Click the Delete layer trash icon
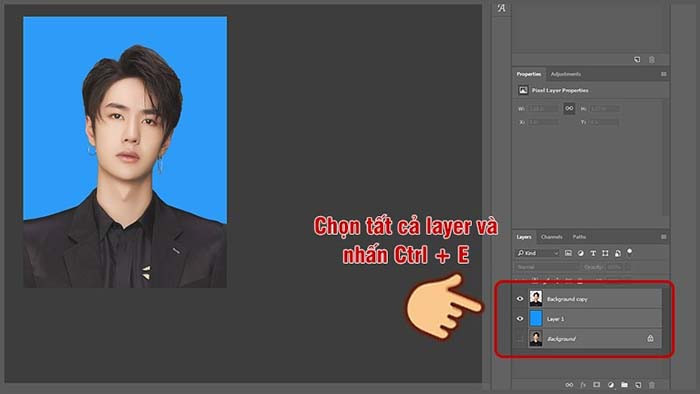Viewport: 700px width, 394px height. (x=652, y=385)
